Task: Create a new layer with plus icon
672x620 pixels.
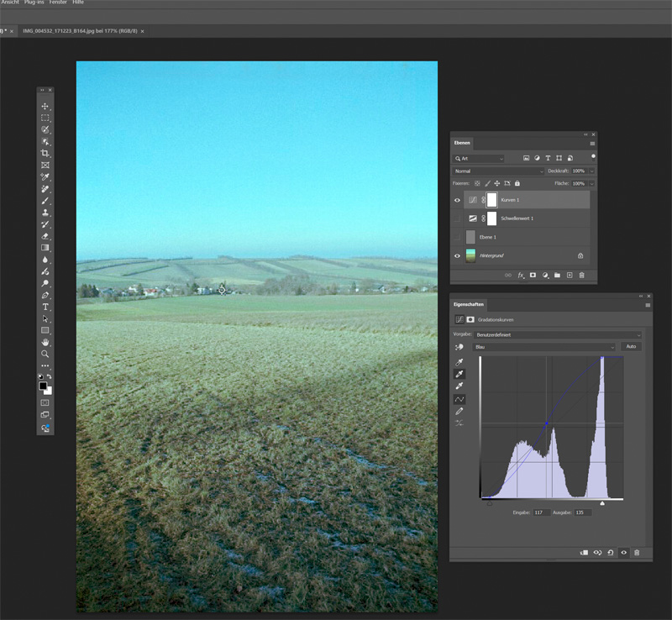Action: click(x=570, y=276)
